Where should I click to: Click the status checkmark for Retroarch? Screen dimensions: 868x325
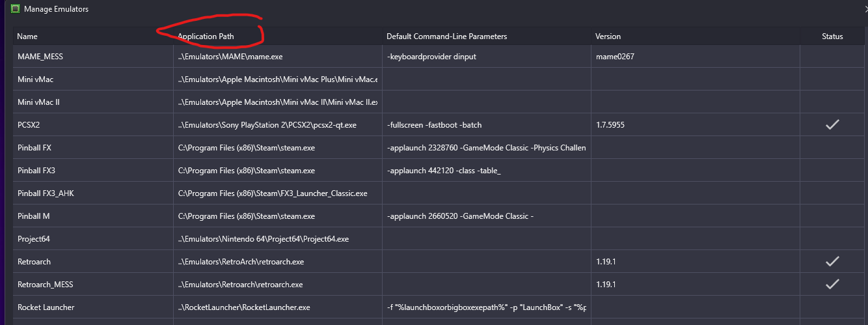pos(832,261)
